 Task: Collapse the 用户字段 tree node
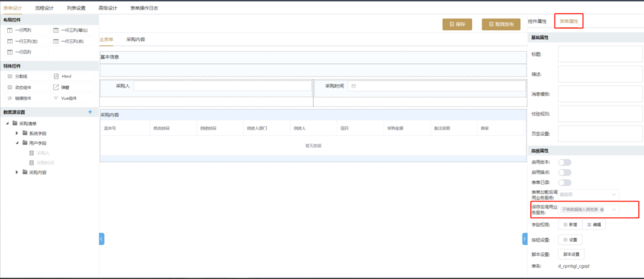point(17,142)
